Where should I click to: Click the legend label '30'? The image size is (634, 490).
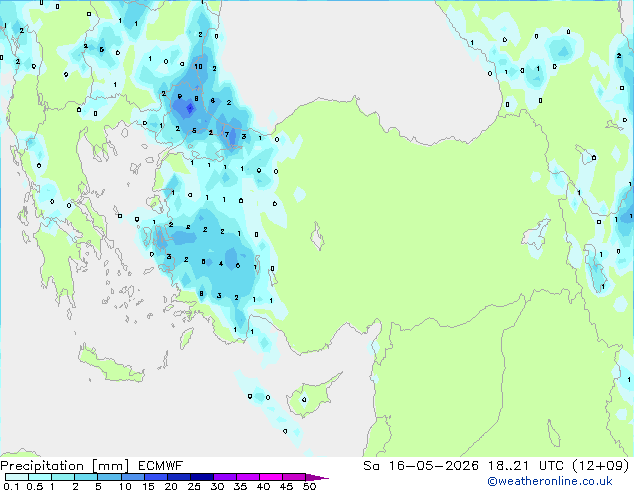coord(217,486)
